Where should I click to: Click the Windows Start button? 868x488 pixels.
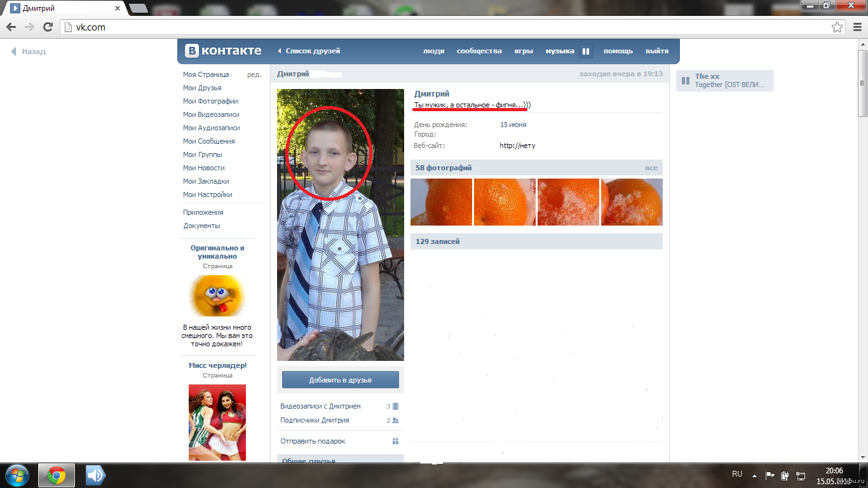17,475
